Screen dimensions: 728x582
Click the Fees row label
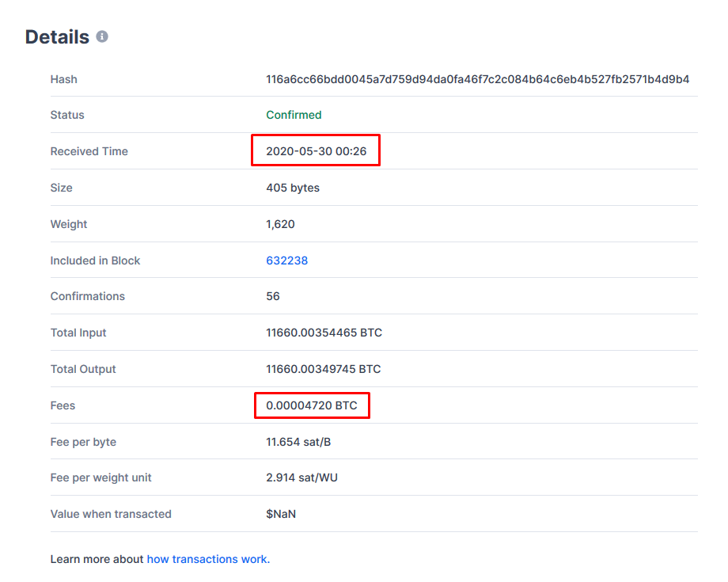(63, 405)
